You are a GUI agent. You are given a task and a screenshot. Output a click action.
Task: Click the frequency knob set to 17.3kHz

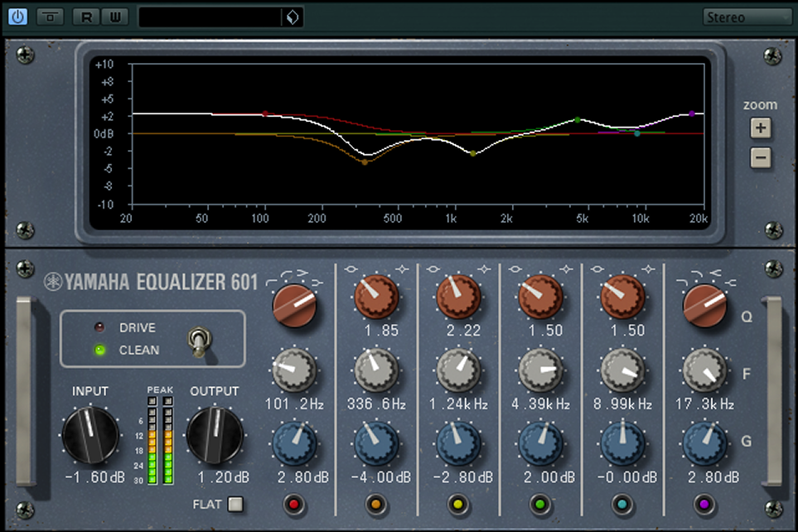point(704,370)
